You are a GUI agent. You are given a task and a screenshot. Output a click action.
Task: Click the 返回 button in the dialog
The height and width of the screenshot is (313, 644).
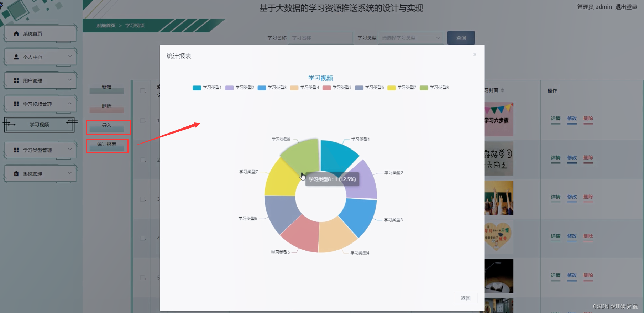[465, 298]
